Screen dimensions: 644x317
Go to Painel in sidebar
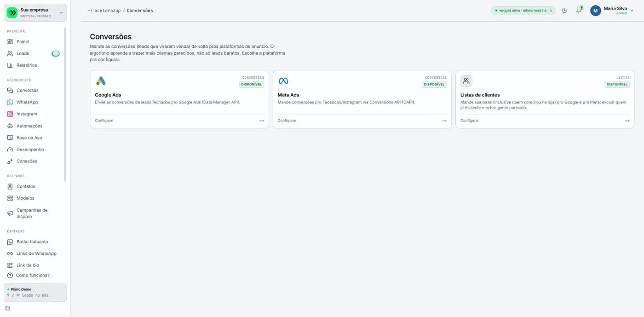click(23, 42)
